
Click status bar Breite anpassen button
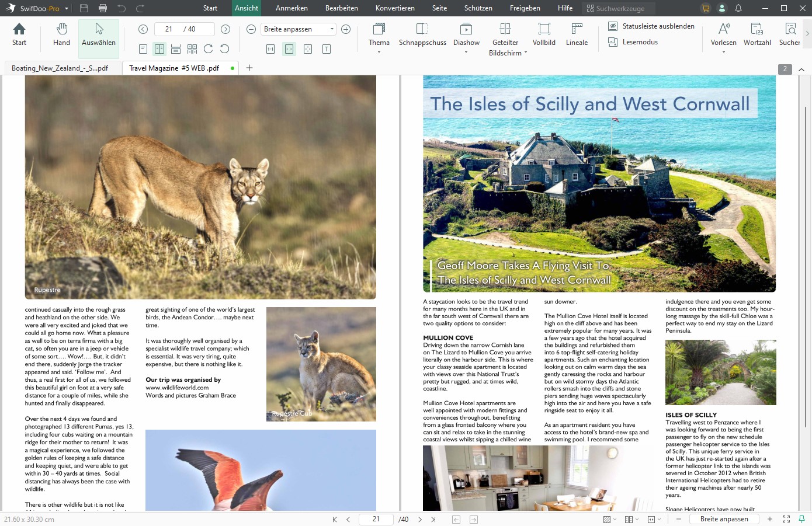click(x=724, y=519)
